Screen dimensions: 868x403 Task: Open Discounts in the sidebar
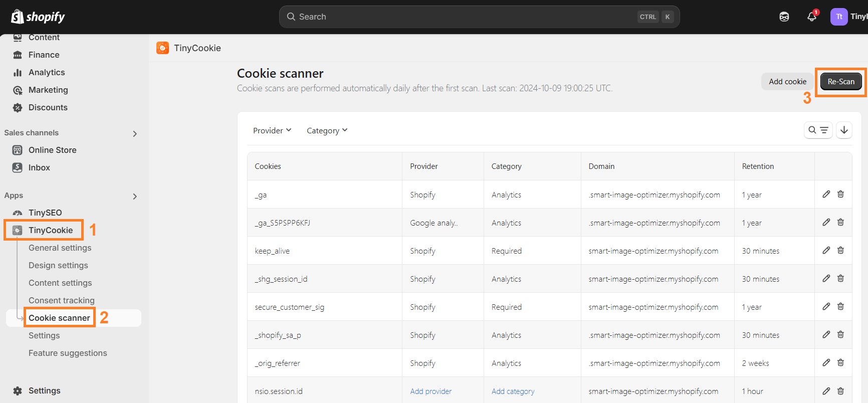click(x=48, y=107)
